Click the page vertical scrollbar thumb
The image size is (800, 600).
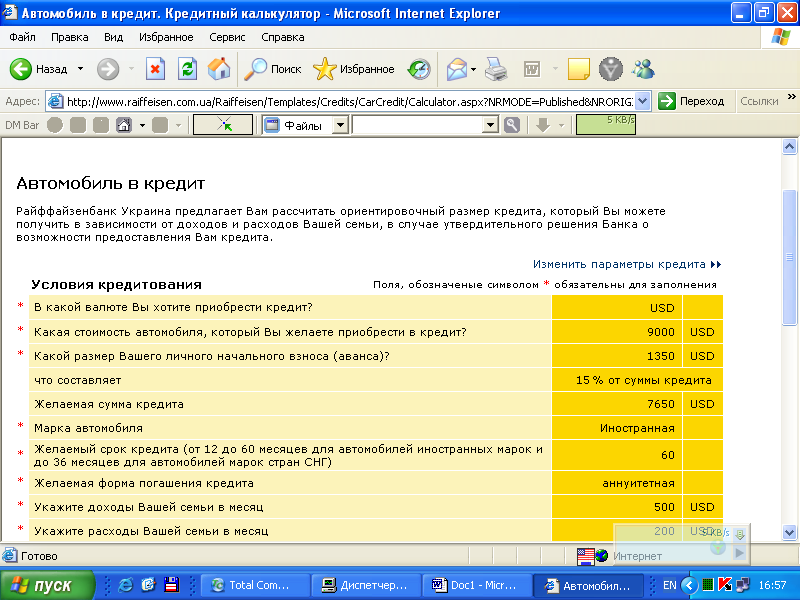[789, 255]
